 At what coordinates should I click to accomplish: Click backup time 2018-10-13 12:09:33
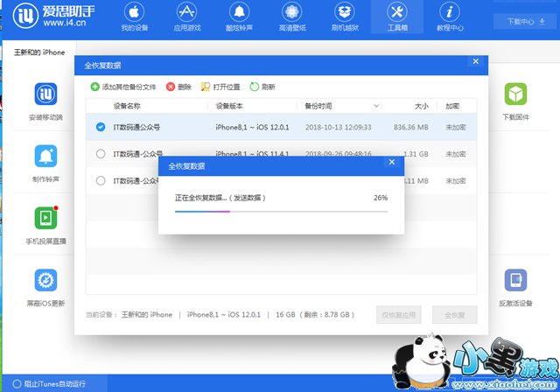coord(339,127)
